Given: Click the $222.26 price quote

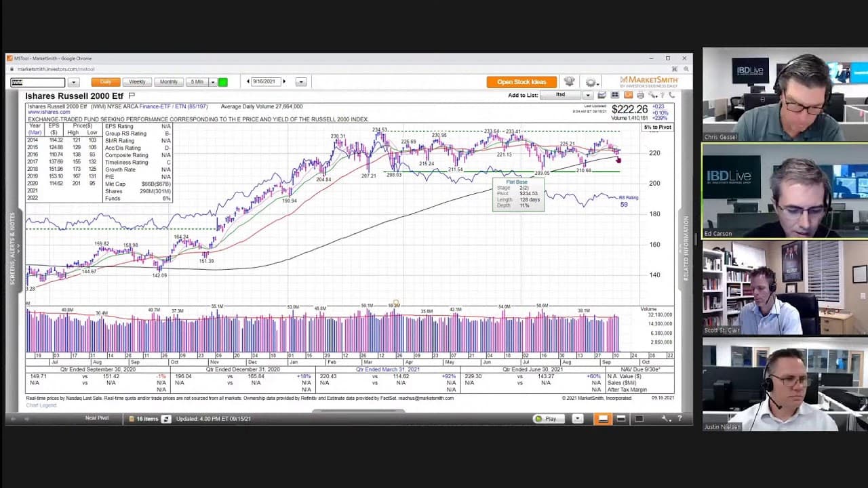Looking at the screenshot, I should pyautogui.click(x=629, y=109).
